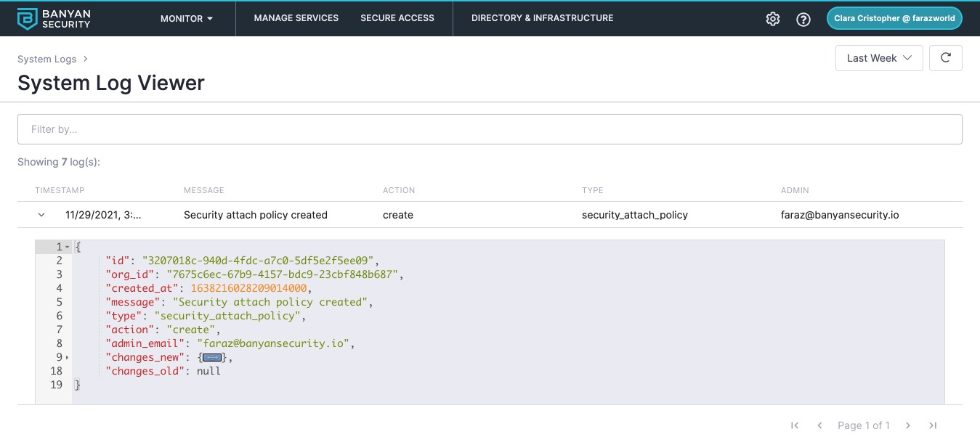
Task: Click the Banyan Security logo
Action: click(54, 19)
